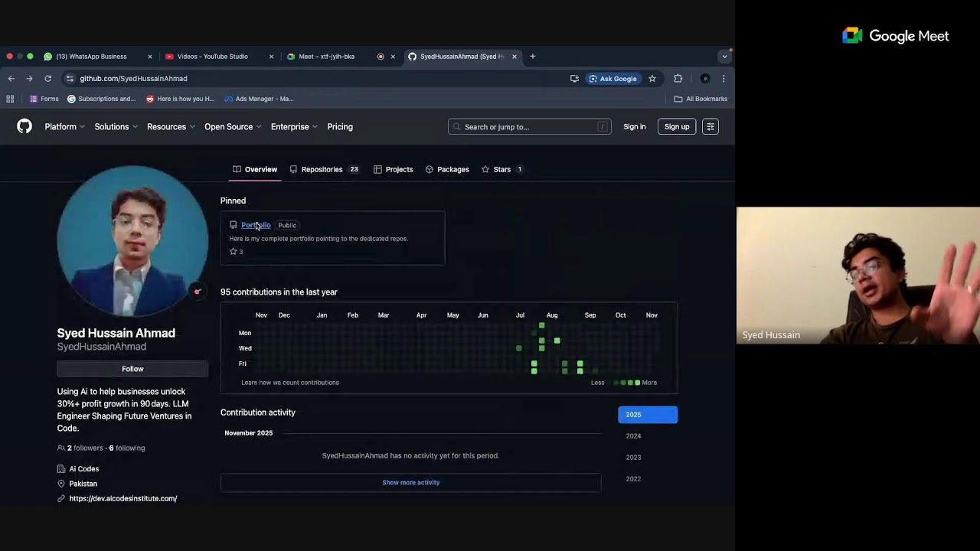Expand the Enterprise menu
This screenshot has width=980, height=551.
pos(294,126)
